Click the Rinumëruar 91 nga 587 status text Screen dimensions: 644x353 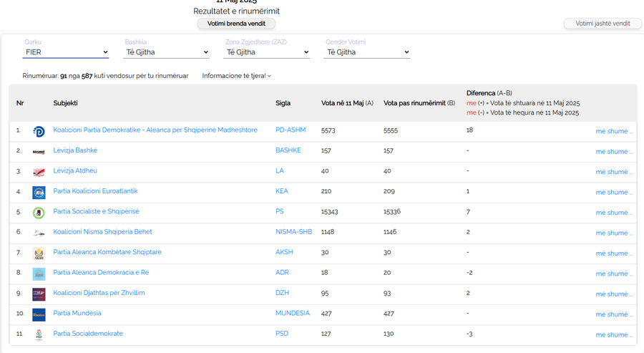[x=106, y=76]
